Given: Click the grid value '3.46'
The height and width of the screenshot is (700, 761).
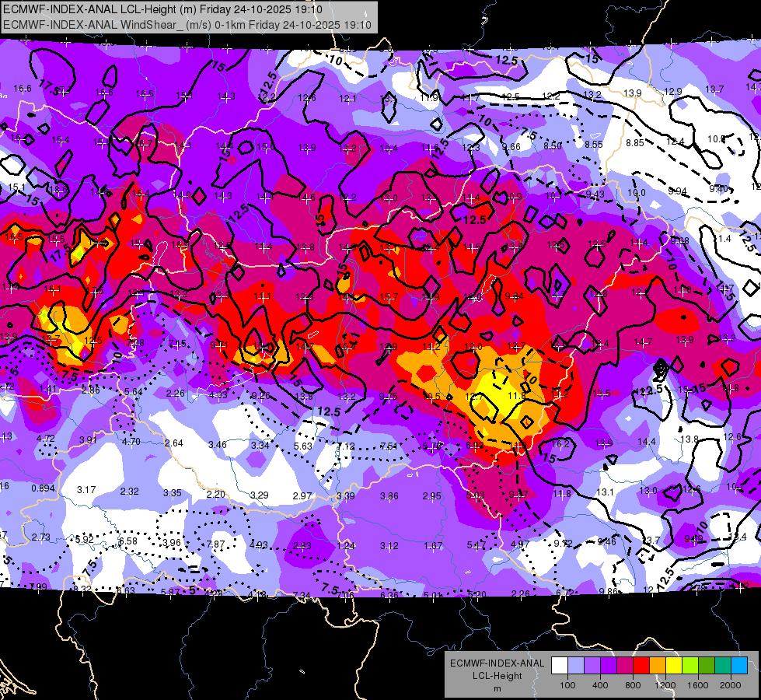Looking at the screenshot, I should pos(218,444).
